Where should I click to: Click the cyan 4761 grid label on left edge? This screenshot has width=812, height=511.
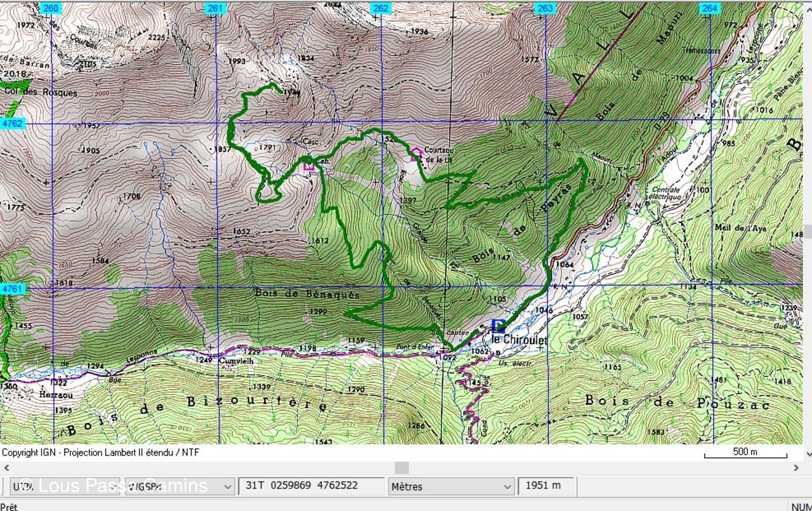[x=12, y=288]
